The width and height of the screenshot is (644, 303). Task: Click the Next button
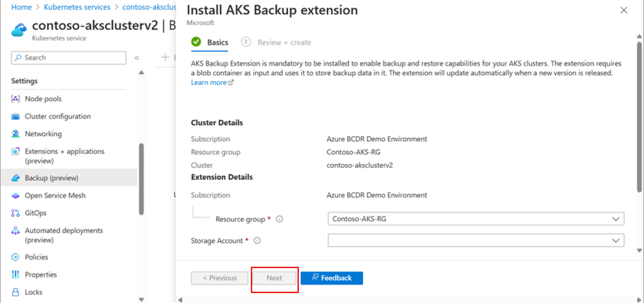pyautogui.click(x=274, y=278)
